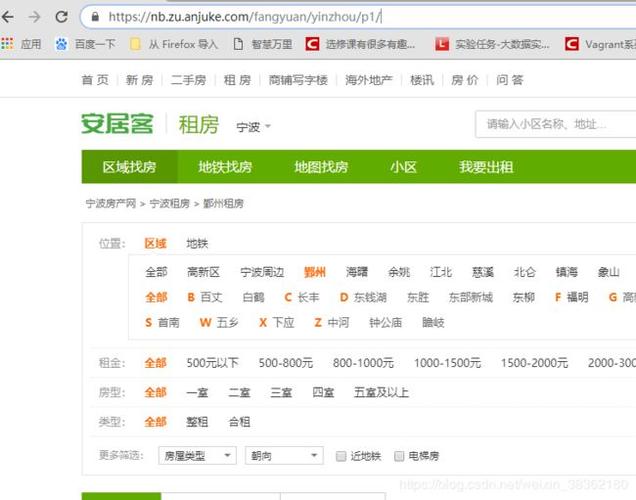Viewport: 636px width, 500px height.
Task: Click 问答 in the top navigation
Action: tap(510, 80)
